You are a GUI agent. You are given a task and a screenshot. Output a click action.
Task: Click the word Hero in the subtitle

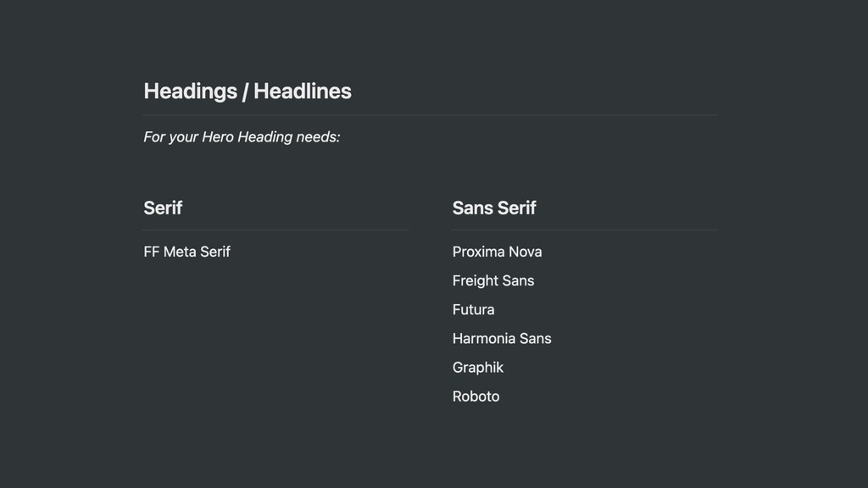coord(218,136)
